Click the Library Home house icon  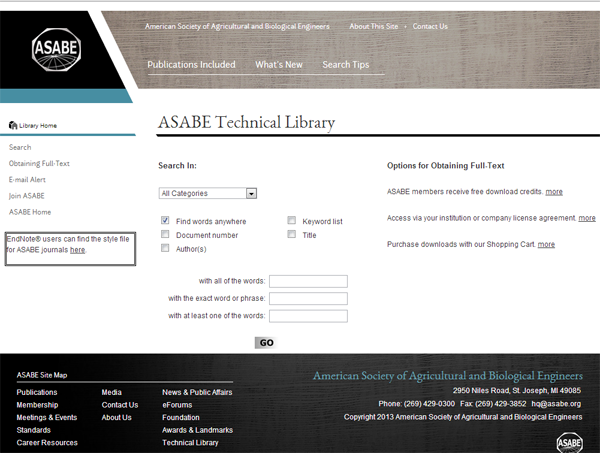[x=13, y=125]
